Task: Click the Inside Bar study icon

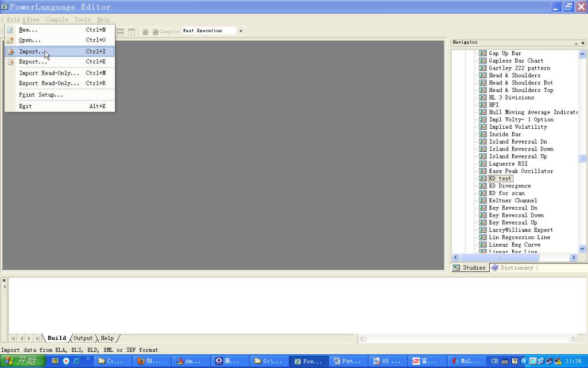Action: (x=482, y=135)
